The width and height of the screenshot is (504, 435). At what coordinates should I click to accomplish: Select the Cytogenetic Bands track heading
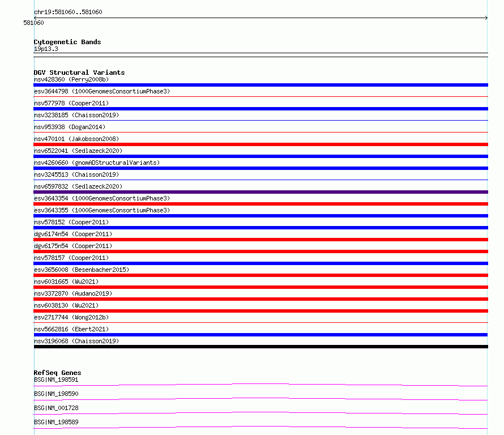click(x=67, y=42)
